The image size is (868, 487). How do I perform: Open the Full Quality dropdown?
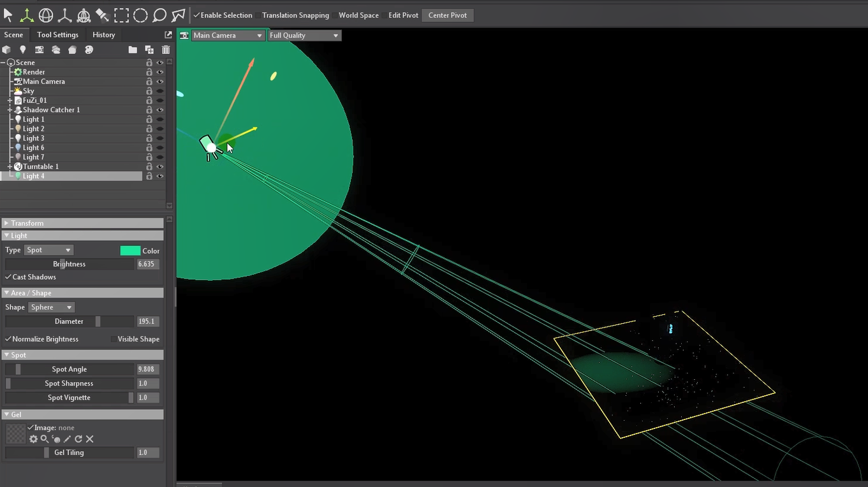304,36
